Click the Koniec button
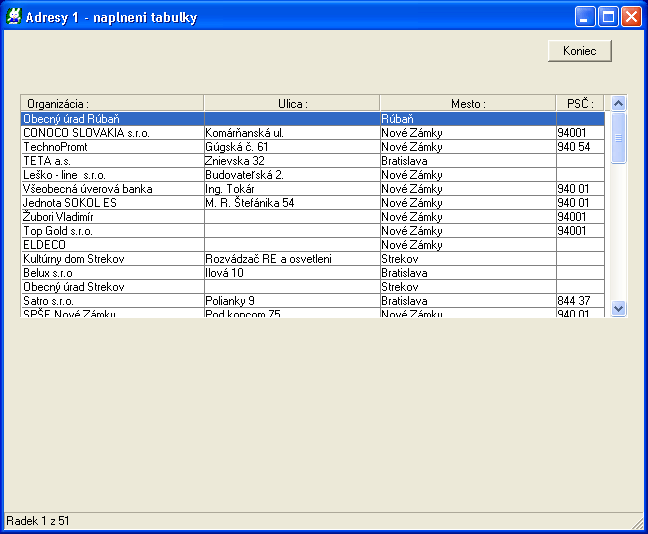The image size is (648, 534). (x=579, y=51)
